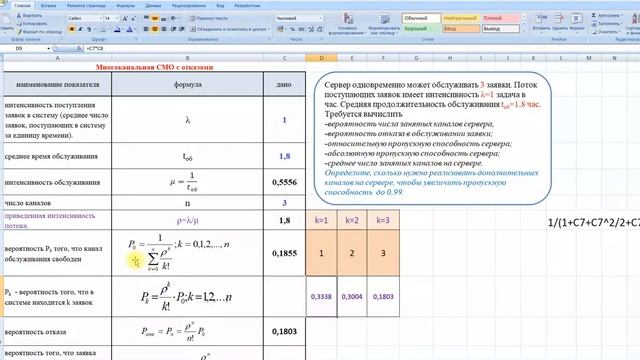This screenshot has height=360, width=640.
Task: Toggle bold formatting button
Action: point(72,29)
